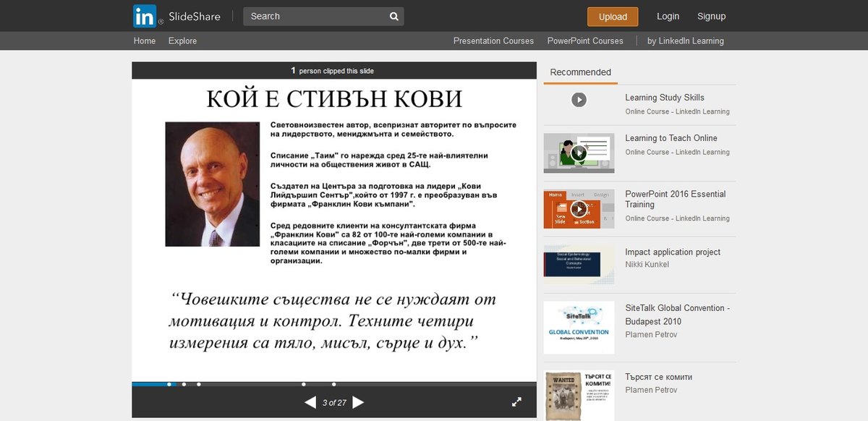Open Търсят се комити presentation title
Viewport: 868px width, 421px height.
click(658, 377)
